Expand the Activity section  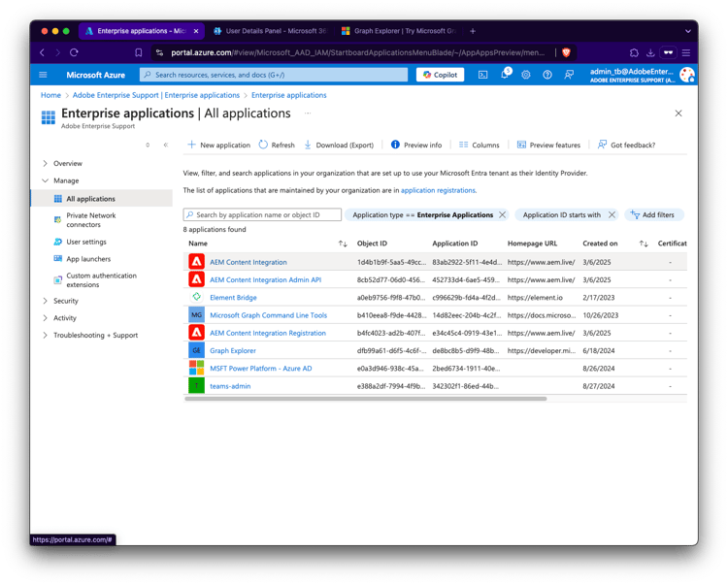(x=45, y=318)
